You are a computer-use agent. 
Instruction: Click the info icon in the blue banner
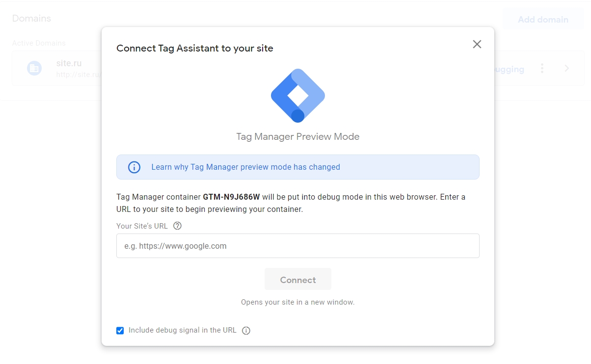click(x=134, y=167)
